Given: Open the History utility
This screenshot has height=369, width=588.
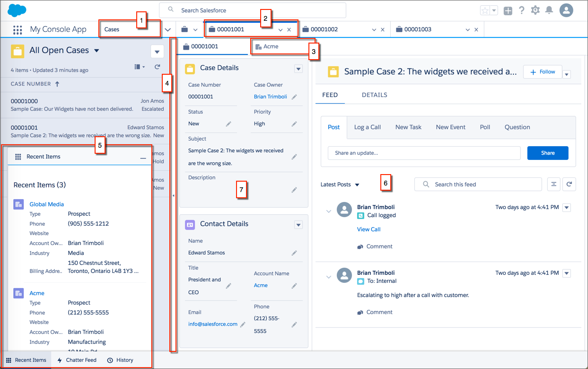Looking at the screenshot, I should tap(120, 360).
